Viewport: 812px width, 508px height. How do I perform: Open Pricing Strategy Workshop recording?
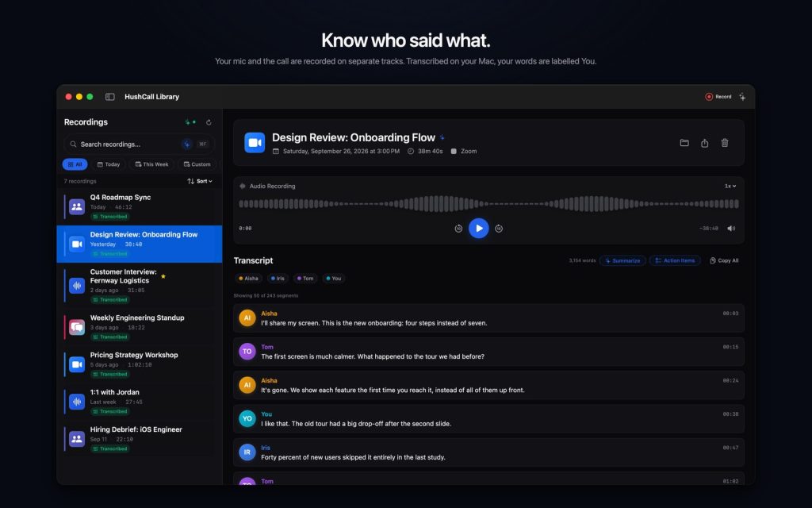click(x=140, y=364)
